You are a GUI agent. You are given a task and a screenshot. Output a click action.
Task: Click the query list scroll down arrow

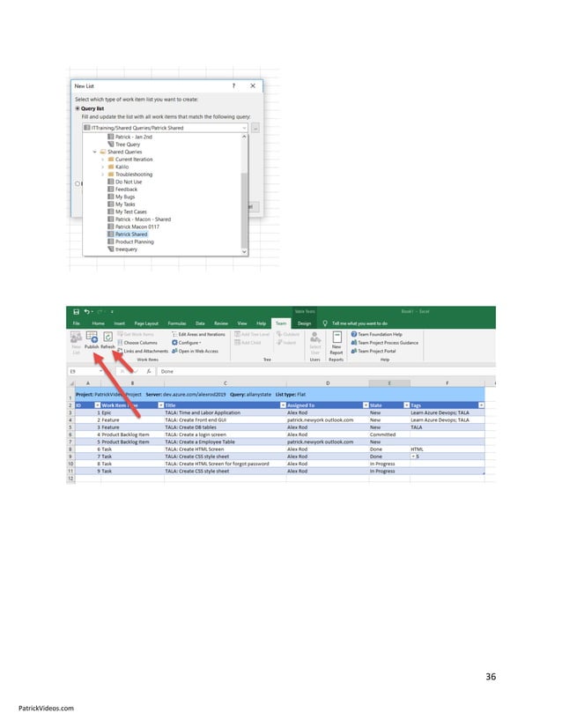pyautogui.click(x=244, y=252)
